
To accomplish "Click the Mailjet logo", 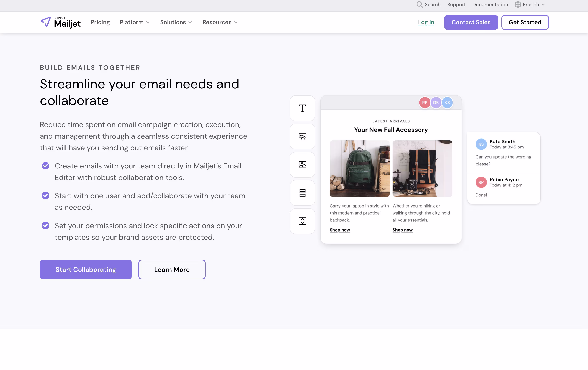I will pyautogui.click(x=60, y=22).
